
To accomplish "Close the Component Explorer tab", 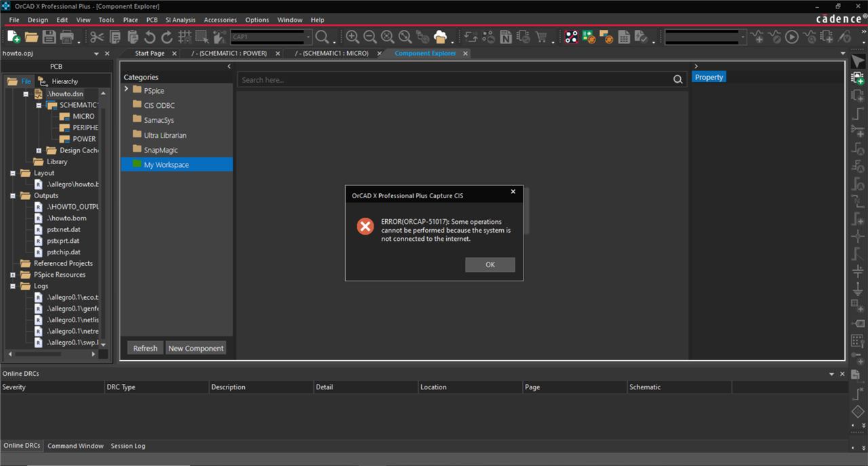I will (465, 53).
